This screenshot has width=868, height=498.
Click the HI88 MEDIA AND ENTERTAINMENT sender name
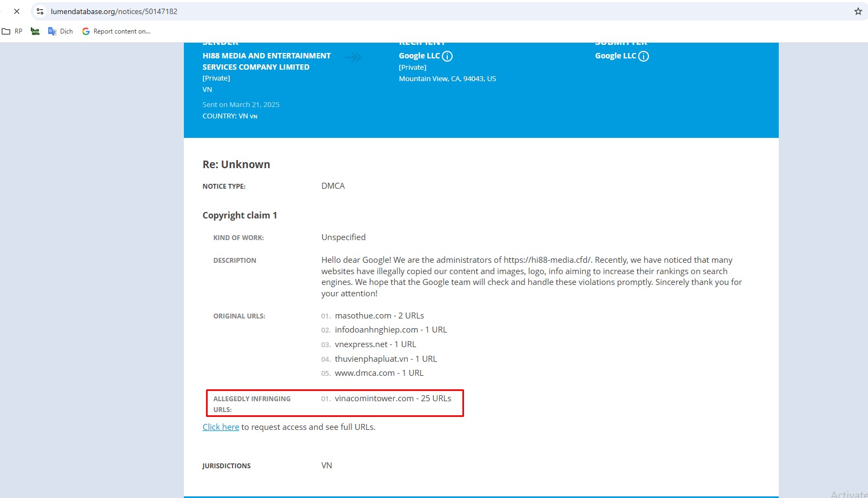pyautogui.click(x=267, y=61)
